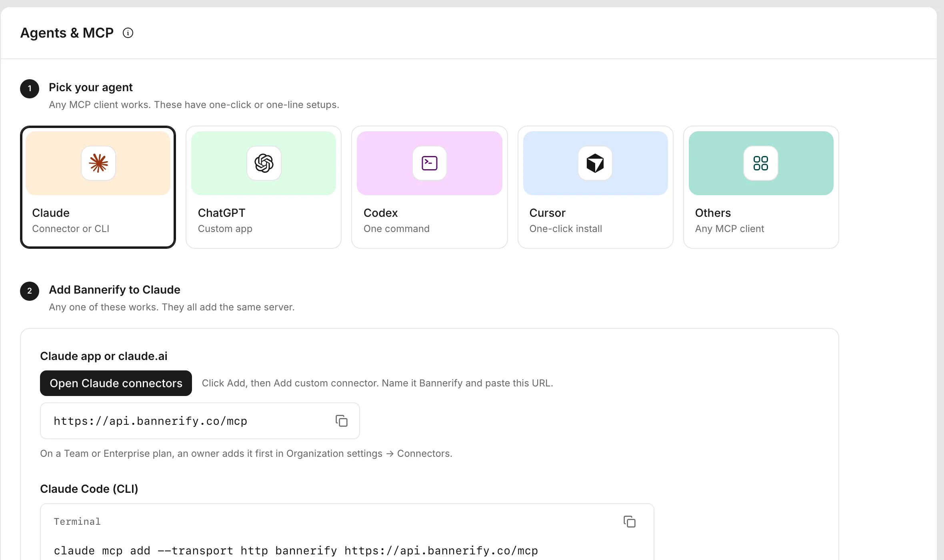Select the Claude starburst icon
Viewport: 944px width, 560px height.
click(x=98, y=163)
